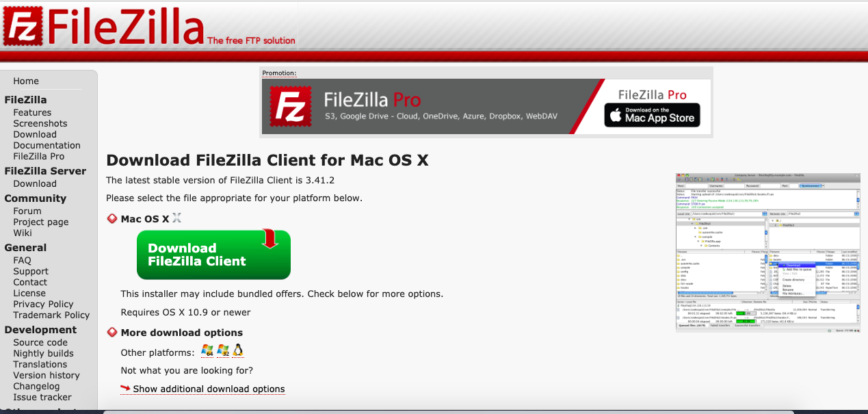Open the Privacy Policy page
Image resolution: width=868 pixels, height=414 pixels.
(43, 304)
